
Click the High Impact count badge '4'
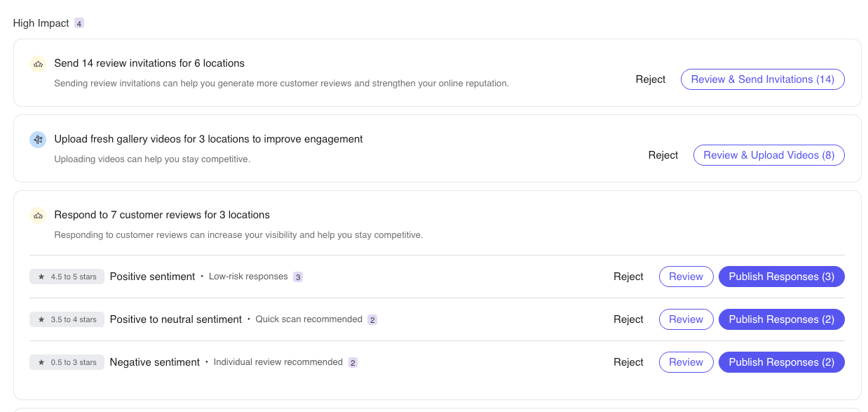pyautogui.click(x=79, y=23)
